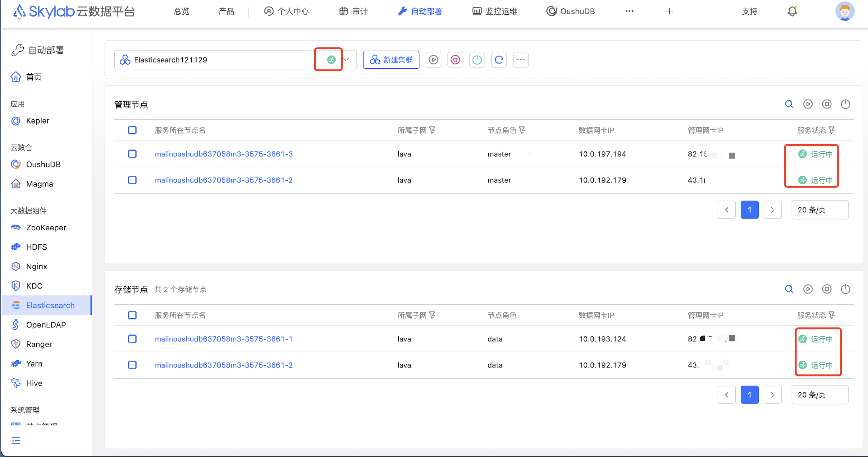Image resolution: width=868 pixels, height=457 pixels.
Task: Click the start cluster play icon in toolbar
Action: pyautogui.click(x=433, y=60)
